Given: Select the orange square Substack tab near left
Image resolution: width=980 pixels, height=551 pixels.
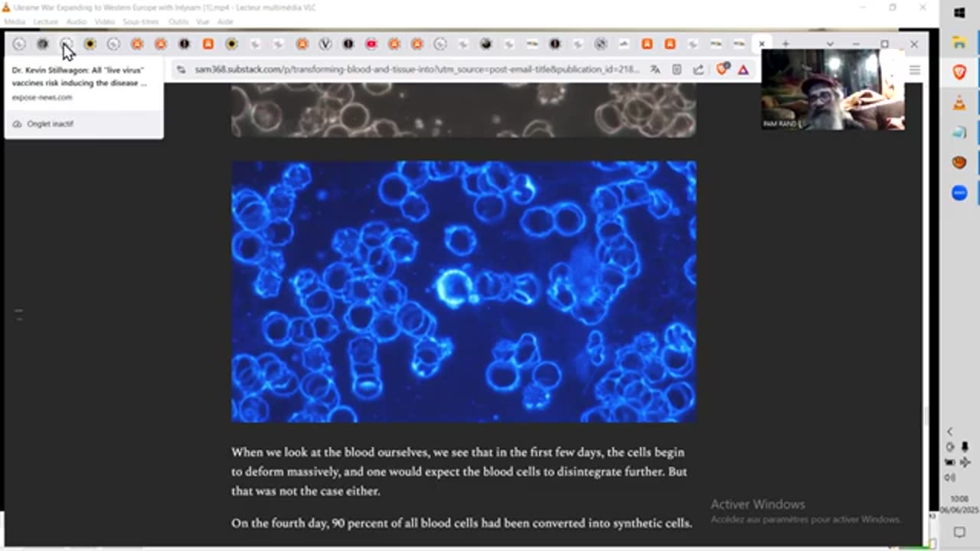Looking at the screenshot, I should pos(207,44).
